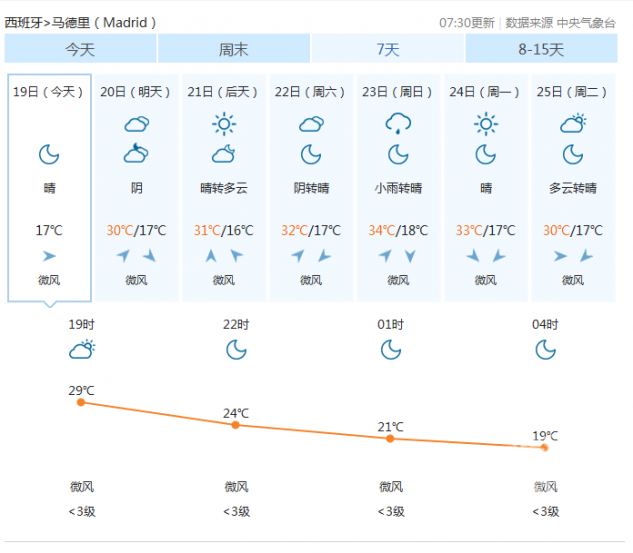The width and height of the screenshot is (633, 553).
Task: Select the 20日（明天）day header
Action: [x=136, y=92]
